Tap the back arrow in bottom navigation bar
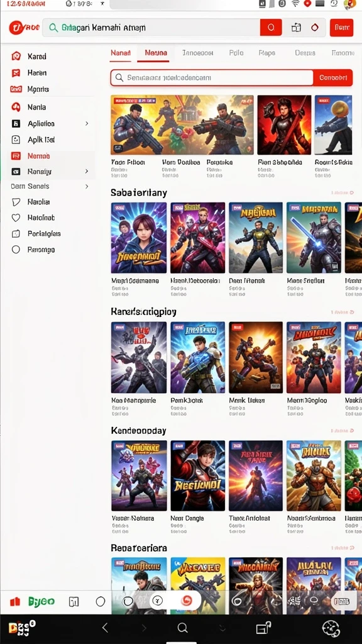Viewport: 362px width, 644px height. tap(105, 628)
